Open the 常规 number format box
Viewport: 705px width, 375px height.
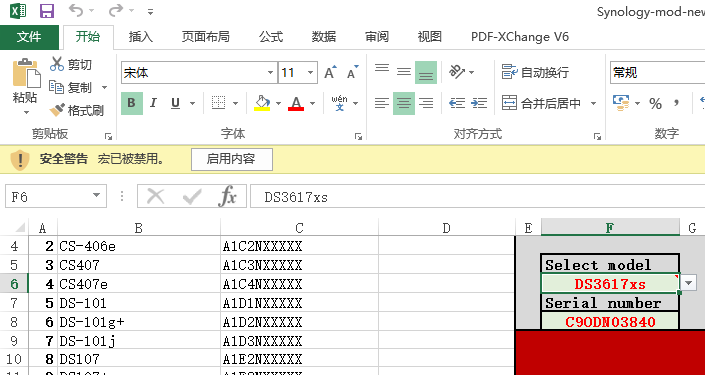(x=657, y=73)
